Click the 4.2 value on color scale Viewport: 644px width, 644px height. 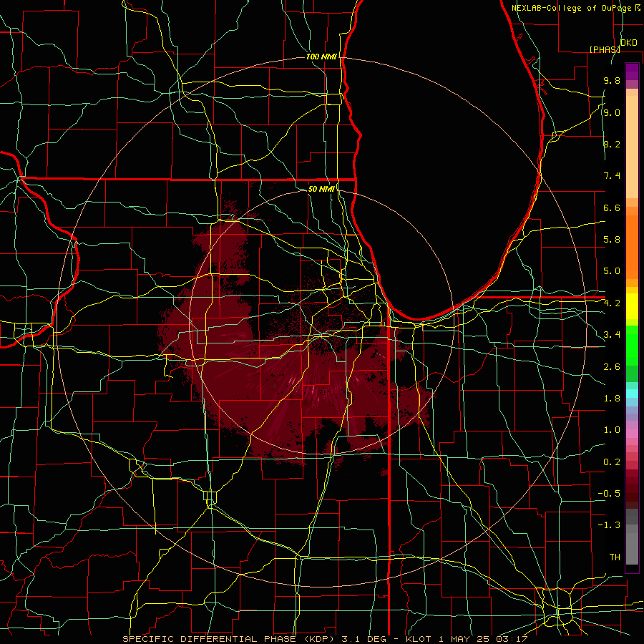pyautogui.click(x=612, y=303)
